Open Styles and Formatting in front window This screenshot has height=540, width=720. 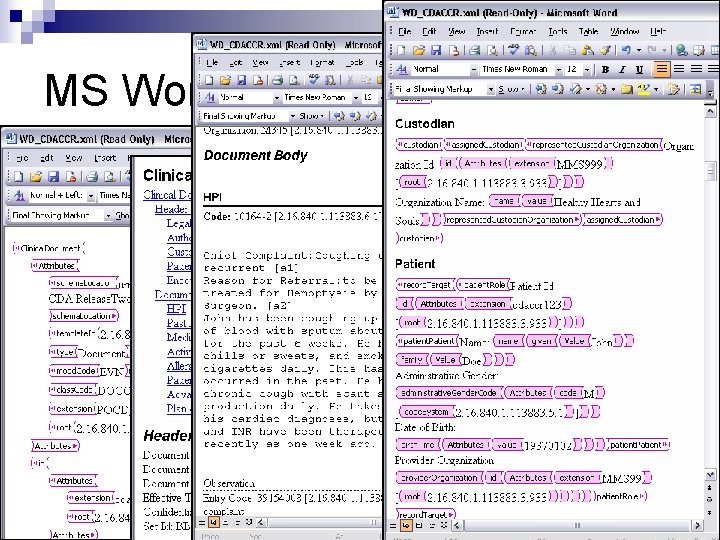coord(401,69)
